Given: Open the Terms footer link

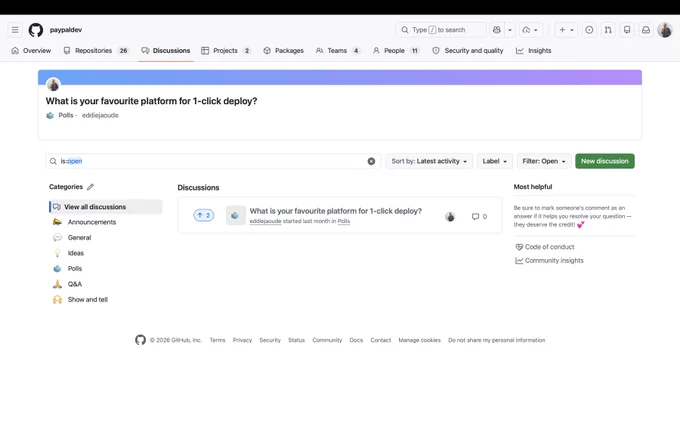Looking at the screenshot, I should [x=217, y=341].
